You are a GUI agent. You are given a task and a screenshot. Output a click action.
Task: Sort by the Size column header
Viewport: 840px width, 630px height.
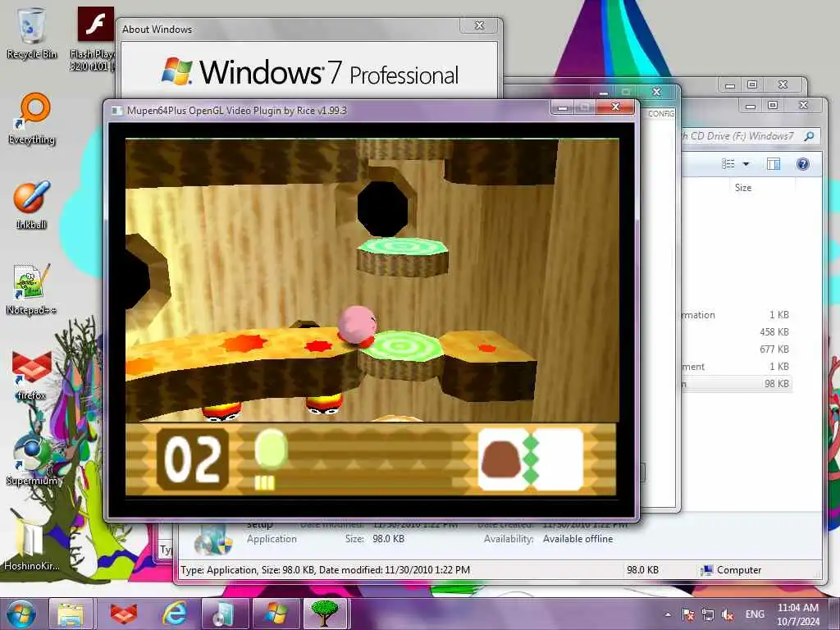click(743, 188)
